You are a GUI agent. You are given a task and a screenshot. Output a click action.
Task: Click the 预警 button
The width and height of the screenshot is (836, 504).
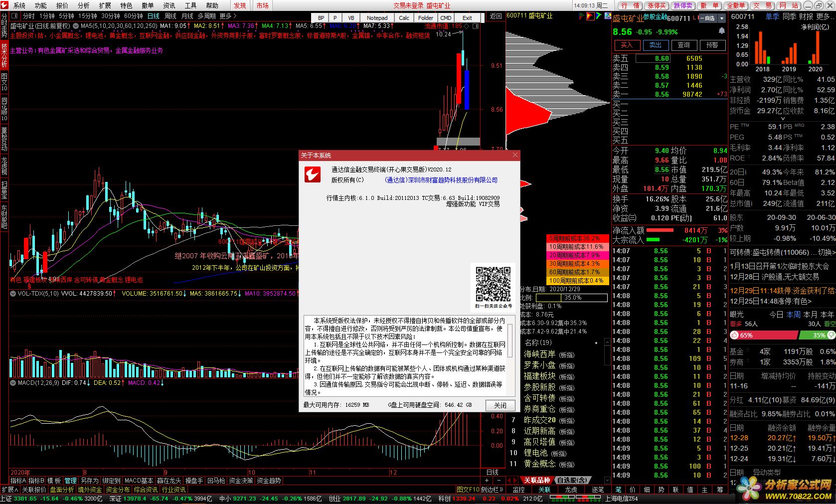coord(712,45)
